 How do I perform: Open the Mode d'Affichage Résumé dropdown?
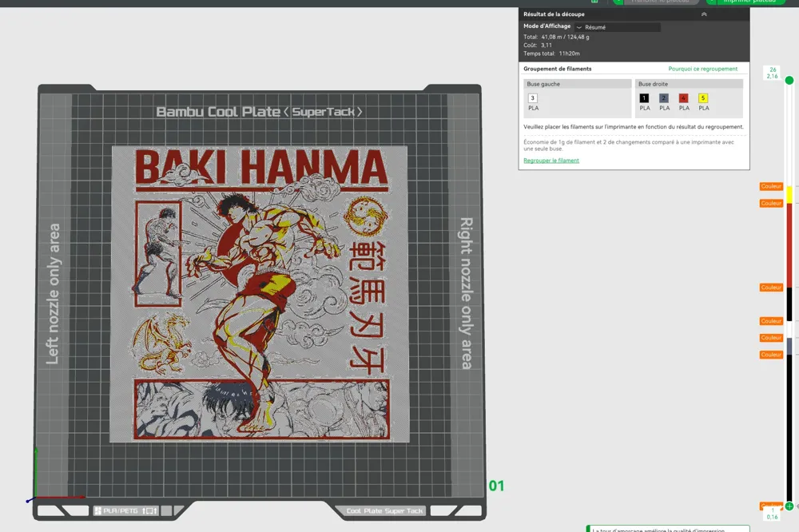[618, 27]
